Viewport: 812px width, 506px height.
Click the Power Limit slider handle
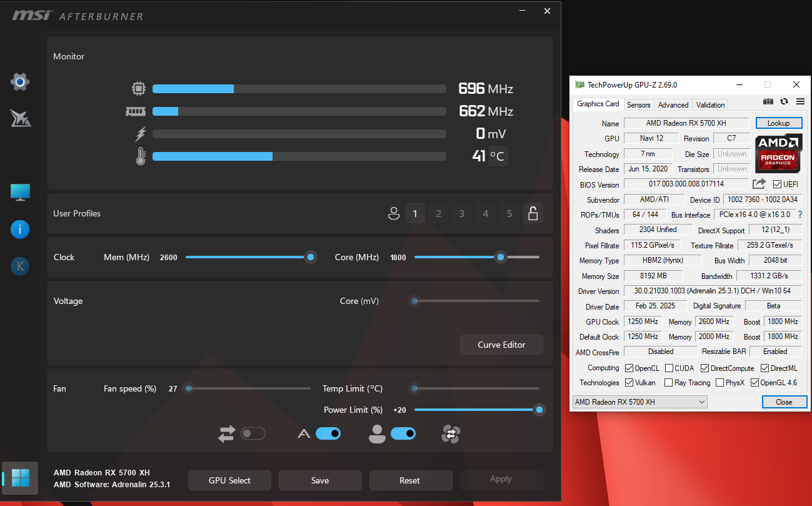[x=539, y=410]
